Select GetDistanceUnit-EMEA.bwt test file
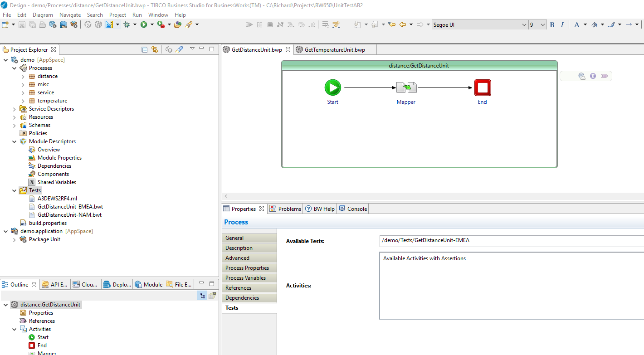644x355 pixels. point(70,207)
